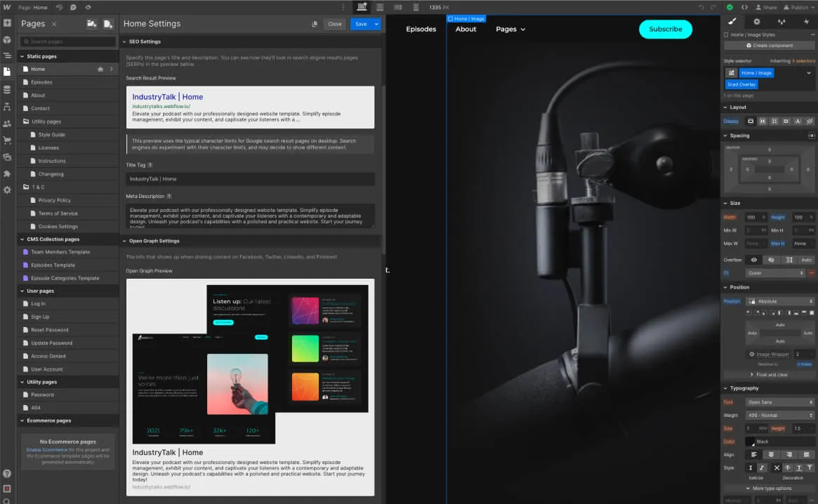Set display to grid icon
818x504 pixels.
[774, 121]
